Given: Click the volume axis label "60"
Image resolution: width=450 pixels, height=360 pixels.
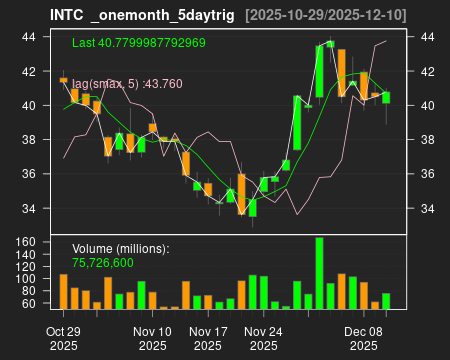Looking at the screenshot, I should point(29,303).
